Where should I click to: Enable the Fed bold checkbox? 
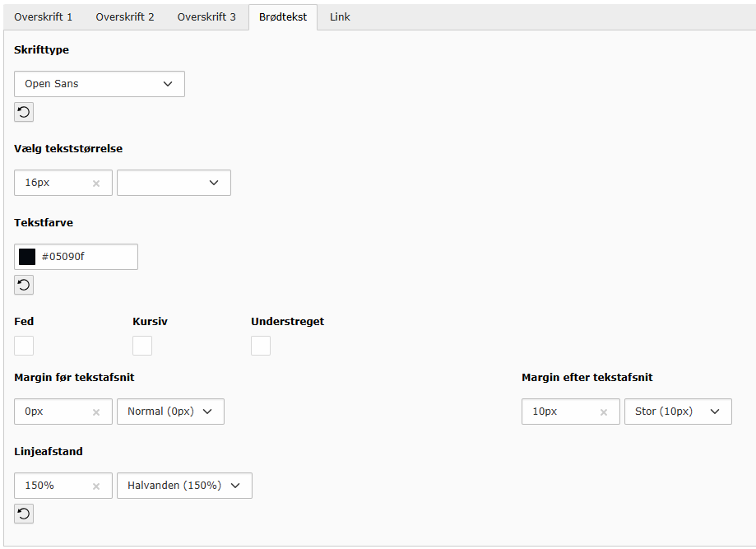click(x=24, y=346)
